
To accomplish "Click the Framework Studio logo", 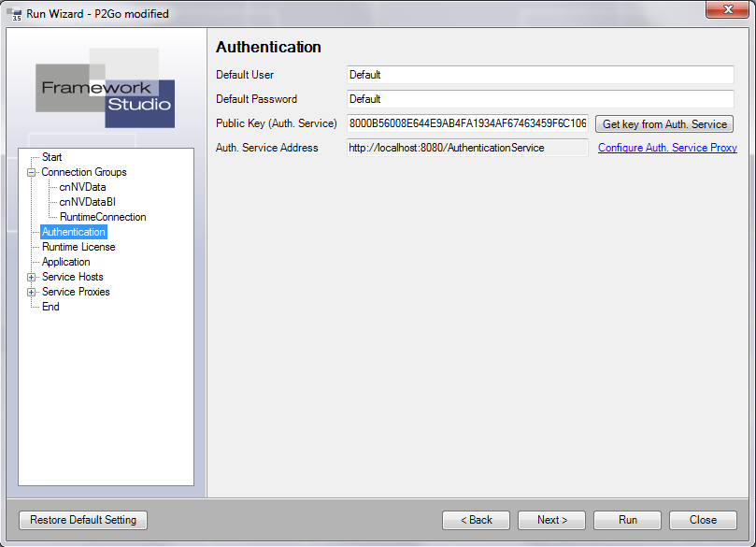I will (105, 88).
